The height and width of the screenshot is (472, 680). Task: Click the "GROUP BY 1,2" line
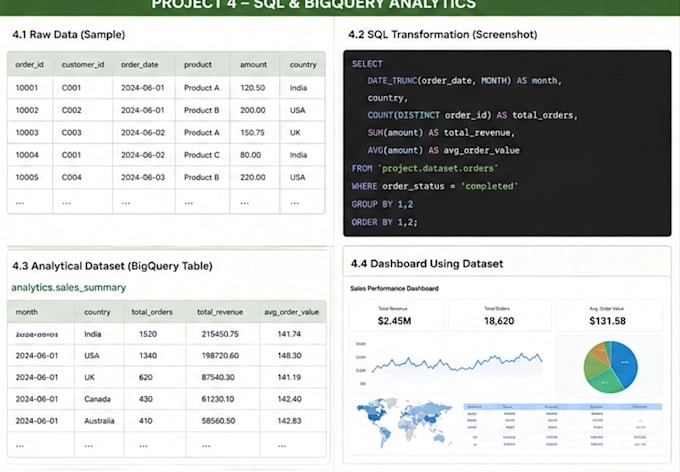[x=382, y=204]
